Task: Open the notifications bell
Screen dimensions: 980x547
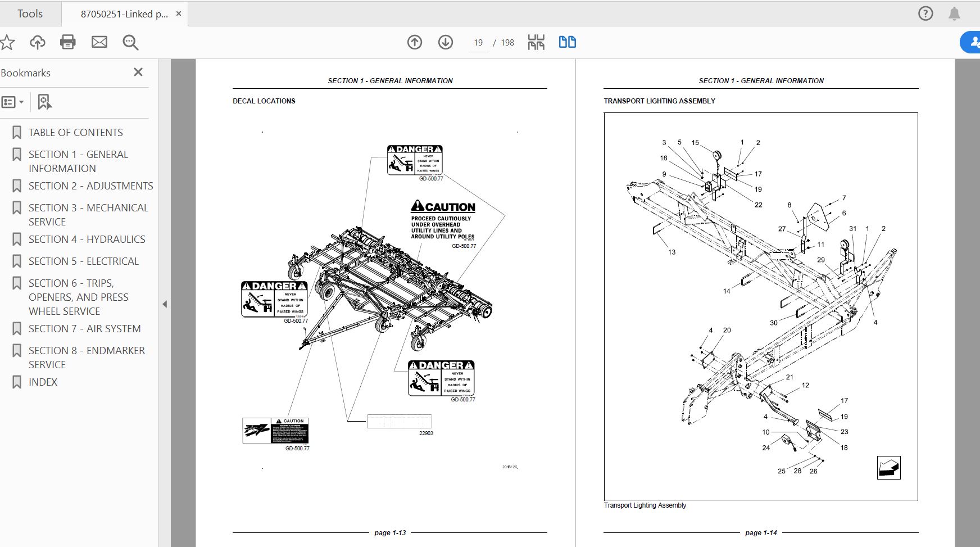Action: (954, 13)
